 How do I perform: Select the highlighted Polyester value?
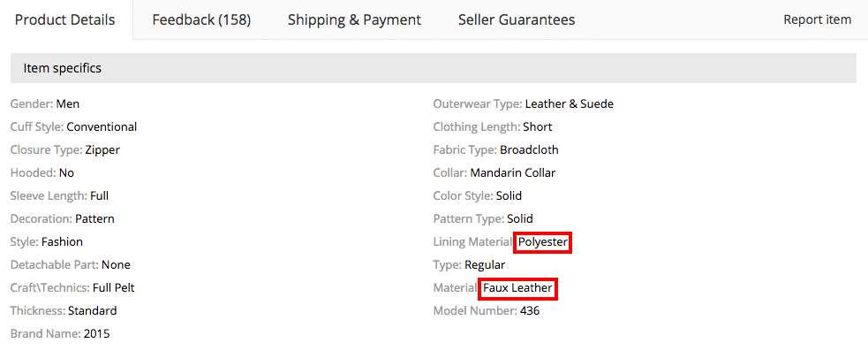tap(542, 242)
